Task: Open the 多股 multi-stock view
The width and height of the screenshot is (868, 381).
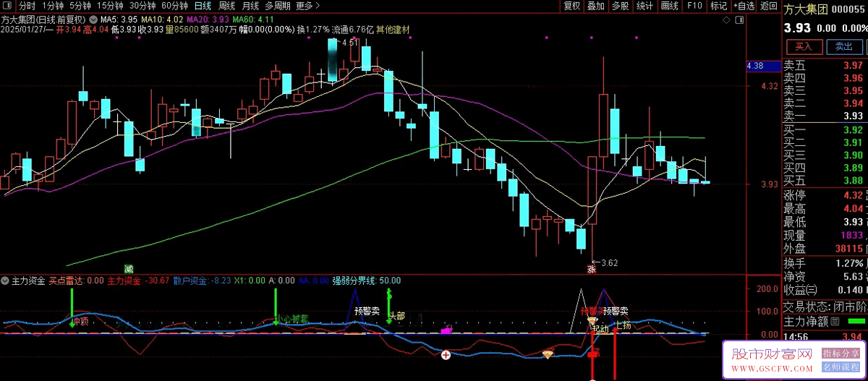Action: [620, 5]
